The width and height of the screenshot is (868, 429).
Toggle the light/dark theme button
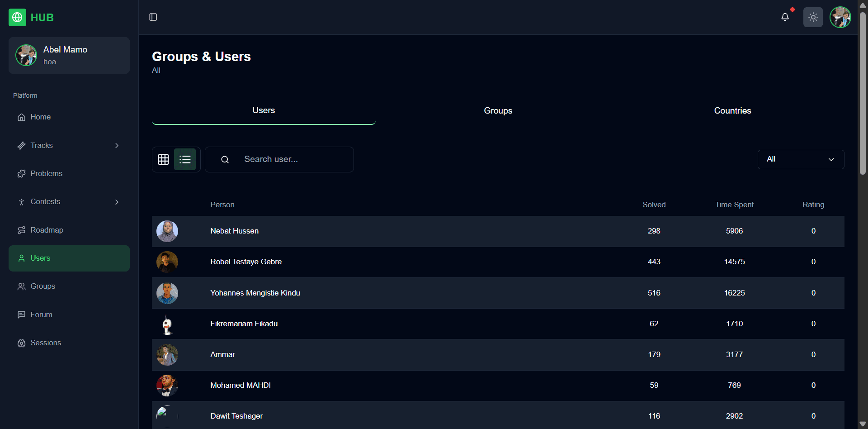[813, 17]
